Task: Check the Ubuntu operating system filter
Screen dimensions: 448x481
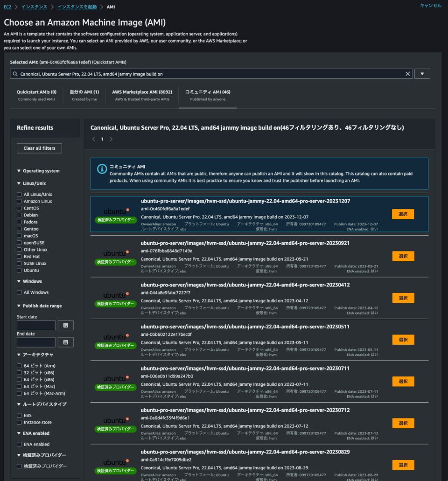Action: click(x=18, y=270)
